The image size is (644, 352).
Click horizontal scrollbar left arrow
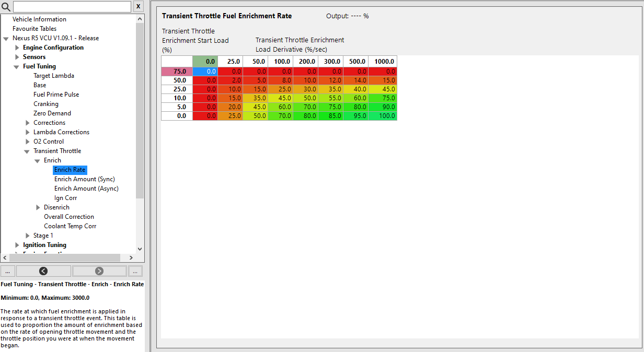[5, 257]
